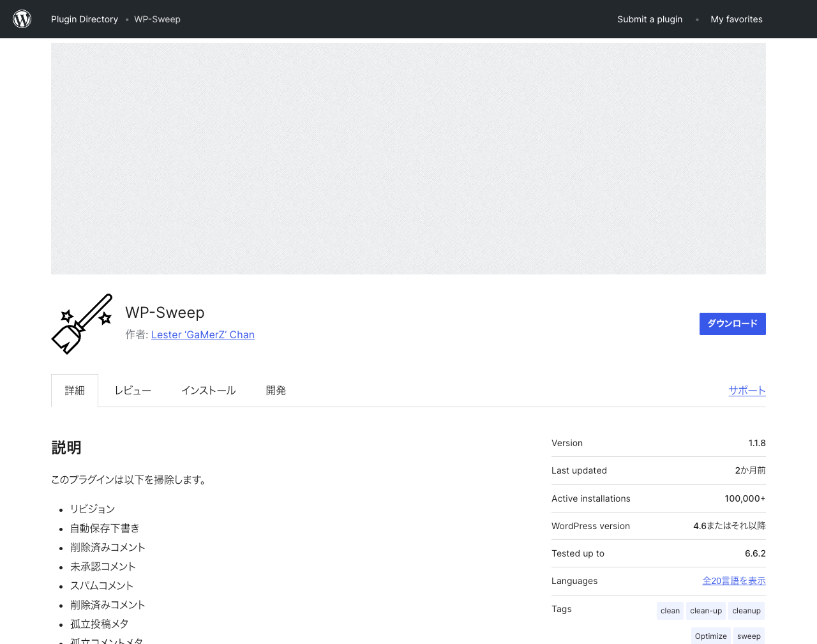Open author Lester 'GaMerZ' Chan link

(203, 334)
